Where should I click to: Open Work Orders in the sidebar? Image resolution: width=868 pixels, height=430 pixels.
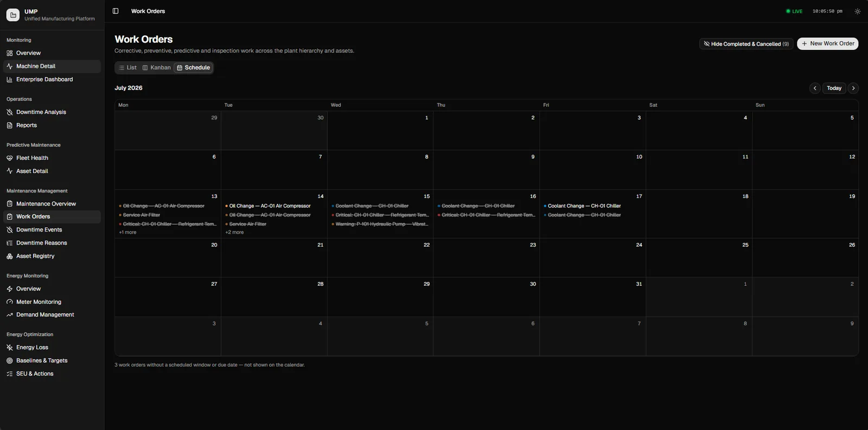pos(52,217)
